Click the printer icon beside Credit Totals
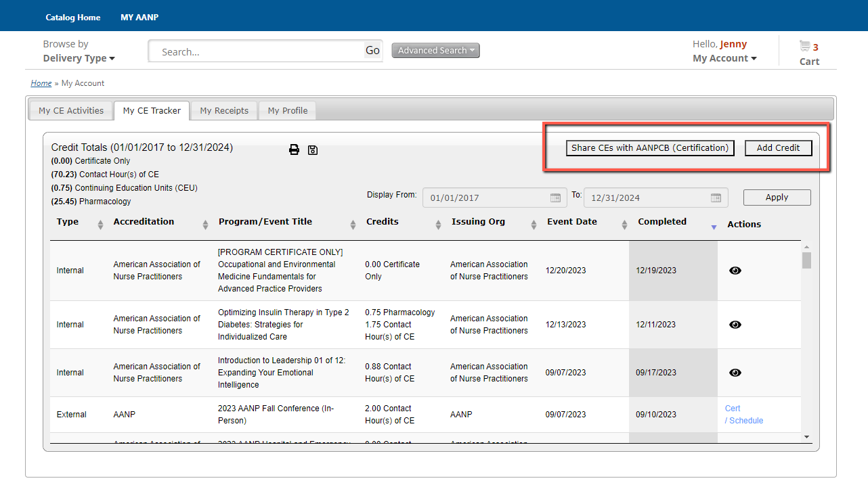This screenshot has width=868, height=487. (x=294, y=149)
